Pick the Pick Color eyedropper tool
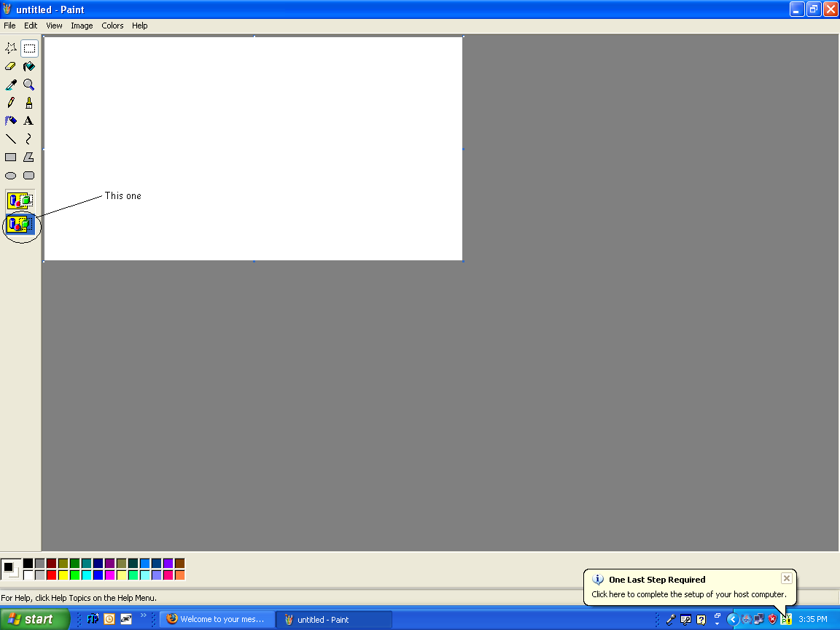The height and width of the screenshot is (630, 840). [10, 84]
